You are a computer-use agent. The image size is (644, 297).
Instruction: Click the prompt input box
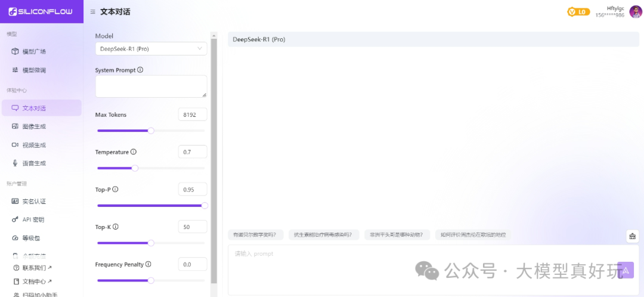pyautogui.click(x=434, y=270)
